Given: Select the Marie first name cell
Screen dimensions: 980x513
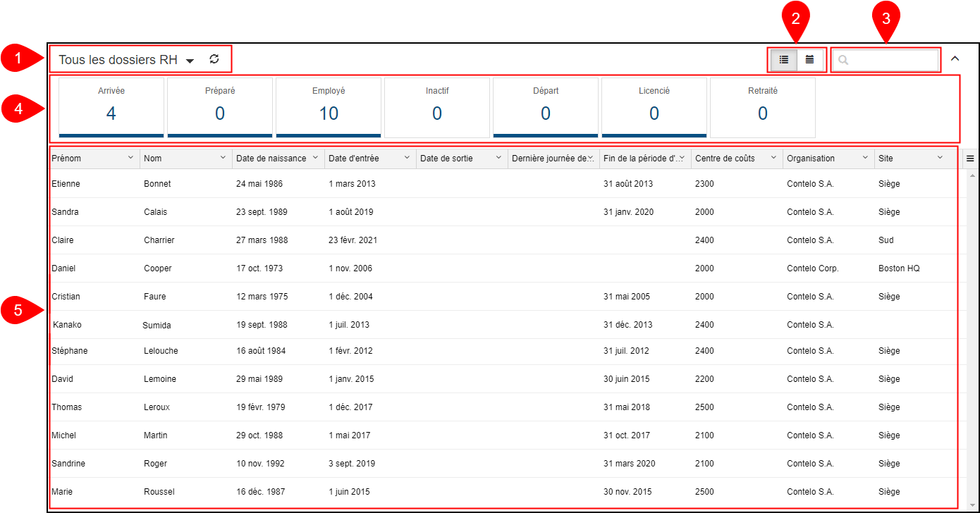Looking at the screenshot, I should 62,492.
